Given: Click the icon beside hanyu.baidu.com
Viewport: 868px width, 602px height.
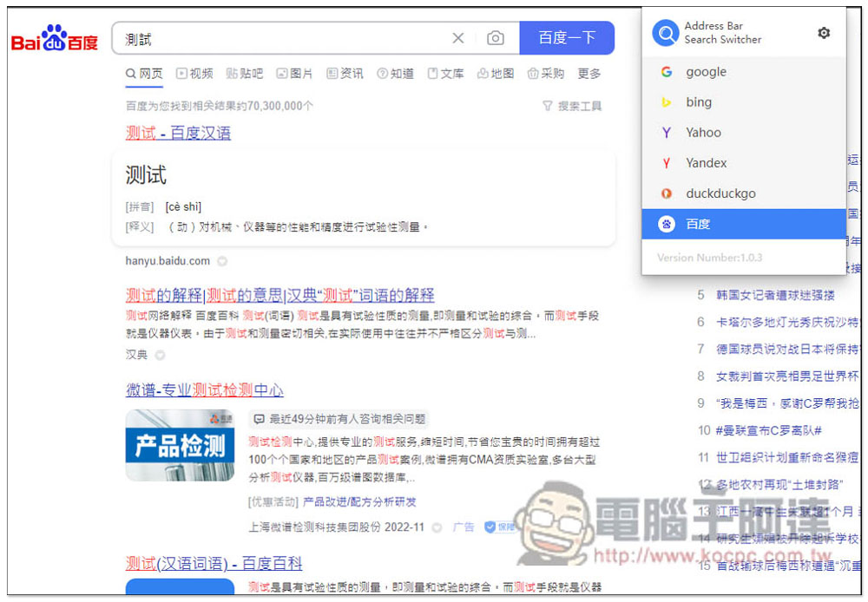Looking at the screenshot, I should click(x=222, y=261).
